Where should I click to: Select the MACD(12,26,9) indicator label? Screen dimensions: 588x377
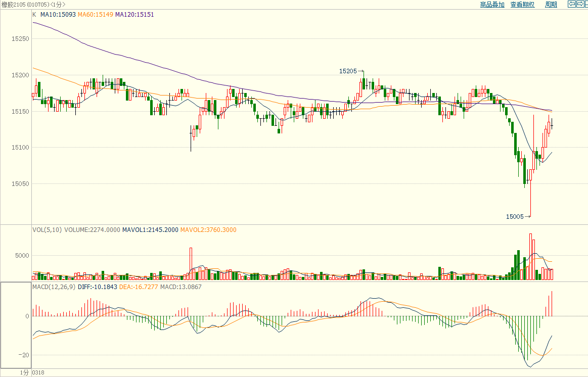54,287
